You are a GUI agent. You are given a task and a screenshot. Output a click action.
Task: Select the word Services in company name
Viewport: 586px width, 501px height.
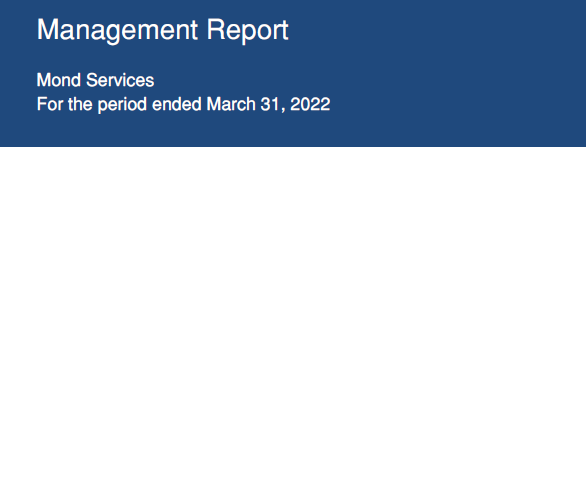click(120, 80)
